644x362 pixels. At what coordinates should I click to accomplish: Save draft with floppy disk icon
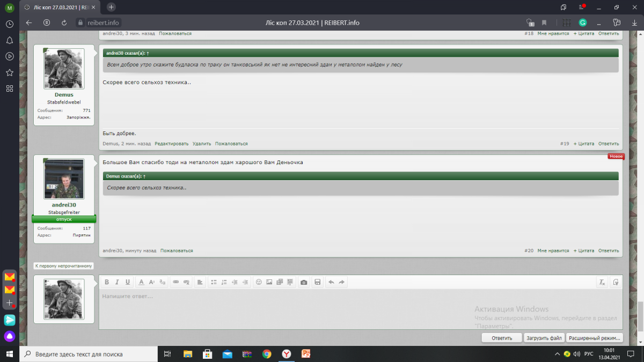[x=318, y=282]
